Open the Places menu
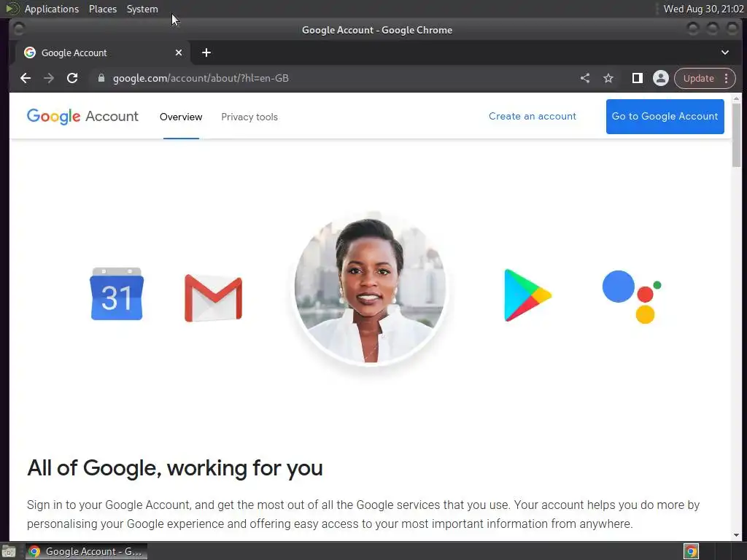 pos(102,9)
